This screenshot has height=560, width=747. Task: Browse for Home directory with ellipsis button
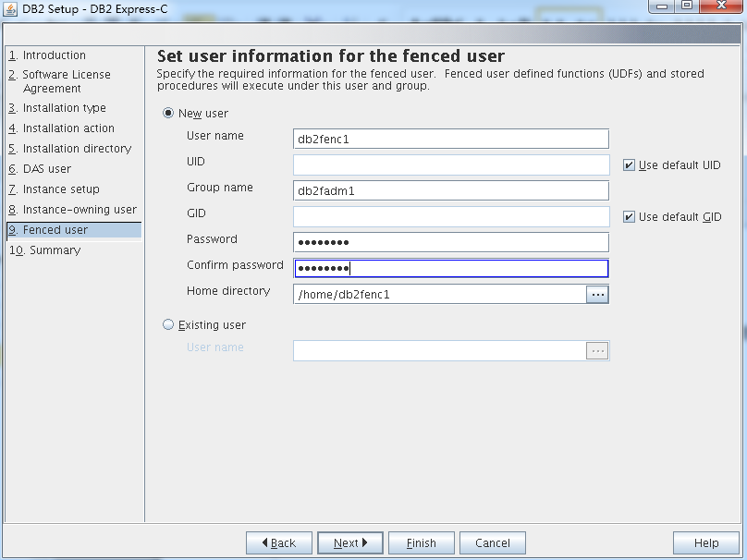pyautogui.click(x=597, y=295)
